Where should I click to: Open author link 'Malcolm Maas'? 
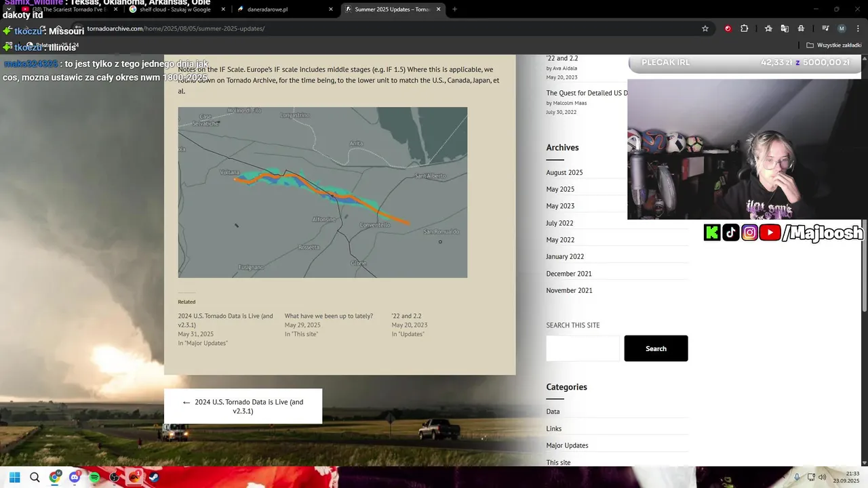coord(570,103)
